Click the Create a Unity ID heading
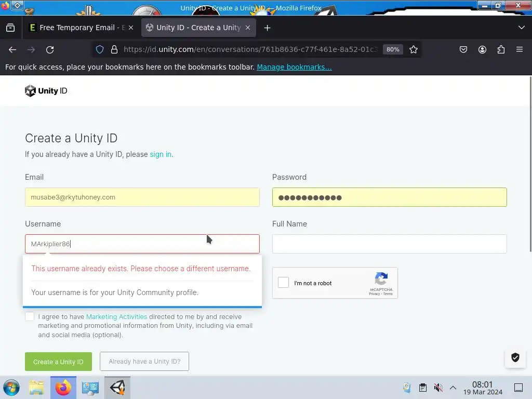 pyautogui.click(x=71, y=138)
